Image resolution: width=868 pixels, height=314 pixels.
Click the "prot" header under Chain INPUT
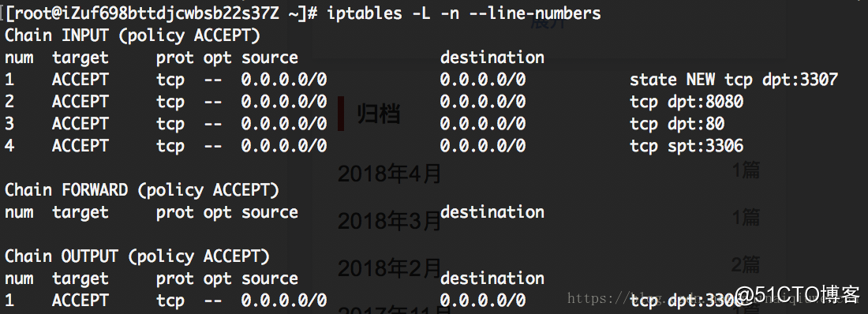click(x=175, y=58)
